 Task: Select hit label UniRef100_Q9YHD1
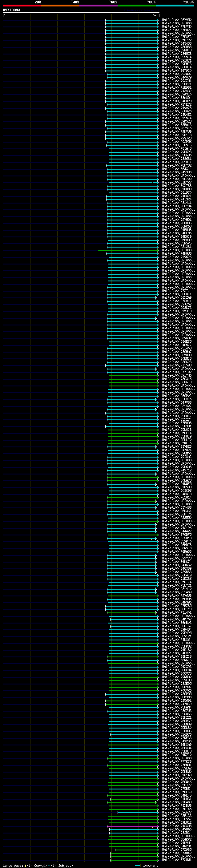click(177, 220)
